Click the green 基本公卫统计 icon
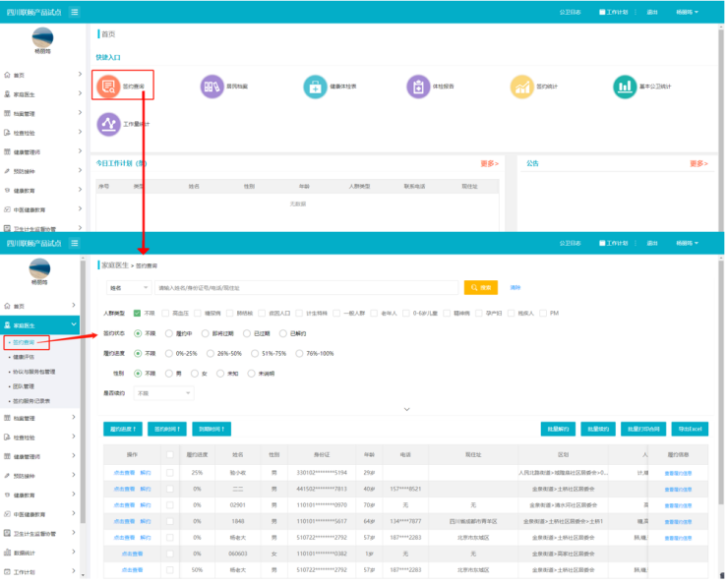This screenshot has width=728, height=584. (x=625, y=87)
